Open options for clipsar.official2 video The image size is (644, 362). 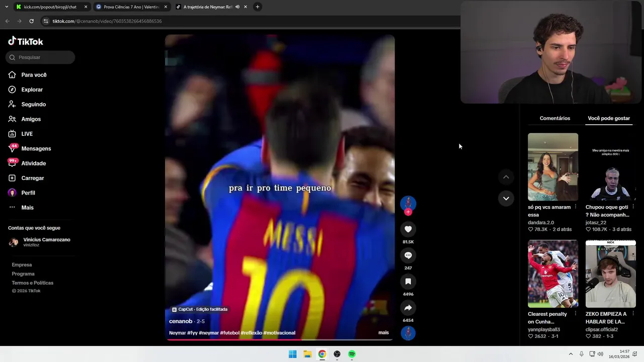pos(633,314)
